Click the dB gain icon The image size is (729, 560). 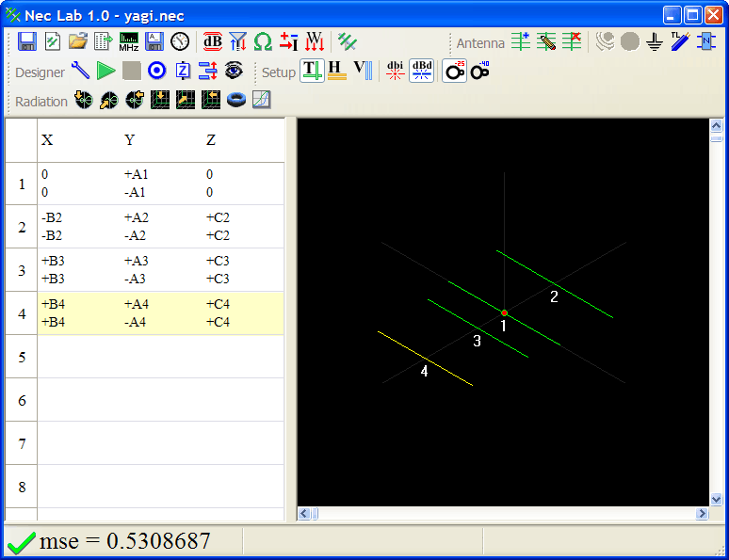tap(213, 41)
